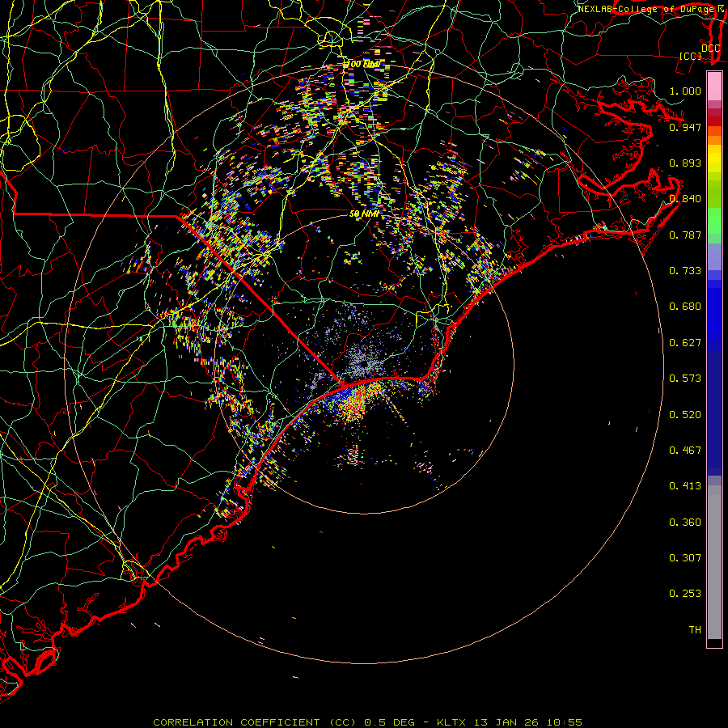The image size is (728, 728).
Task: Click the 0.733 color scale label
Action: tap(685, 271)
